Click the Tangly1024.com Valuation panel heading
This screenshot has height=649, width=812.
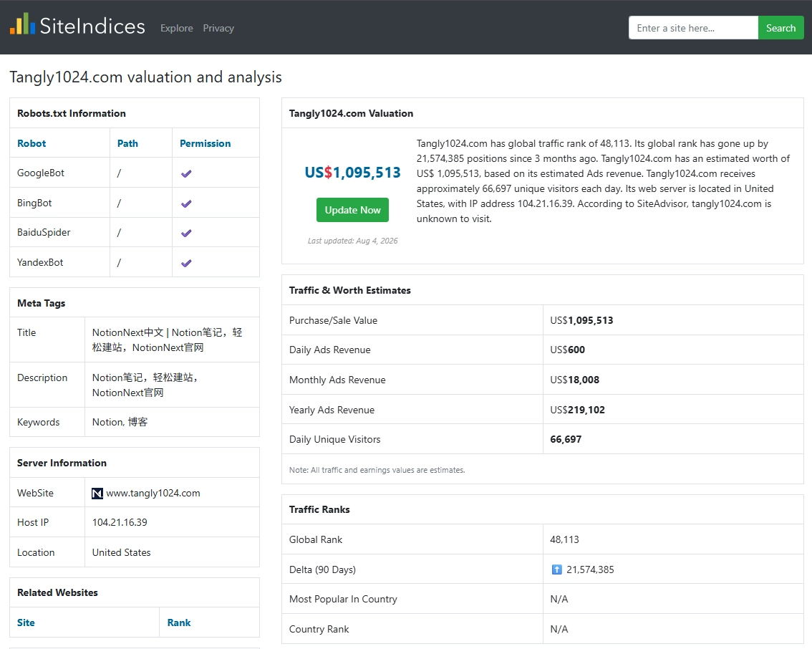351,113
